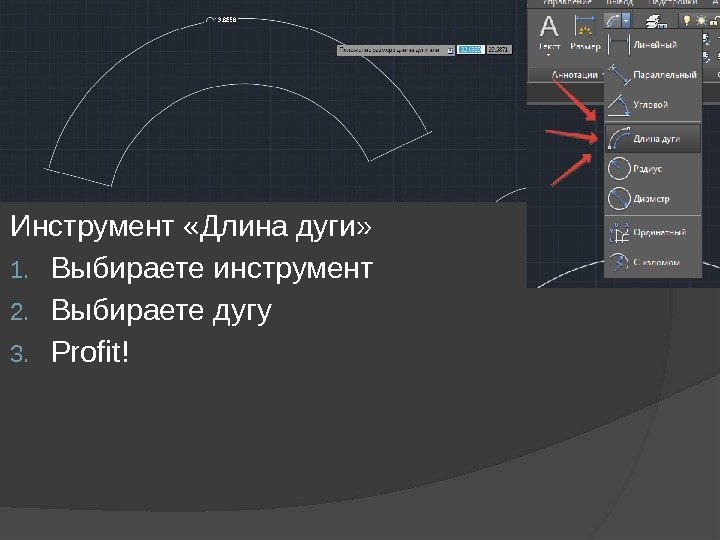720x540 pixels.
Task: Click the Jogged dimension icon in dropdown
Action: click(x=619, y=262)
